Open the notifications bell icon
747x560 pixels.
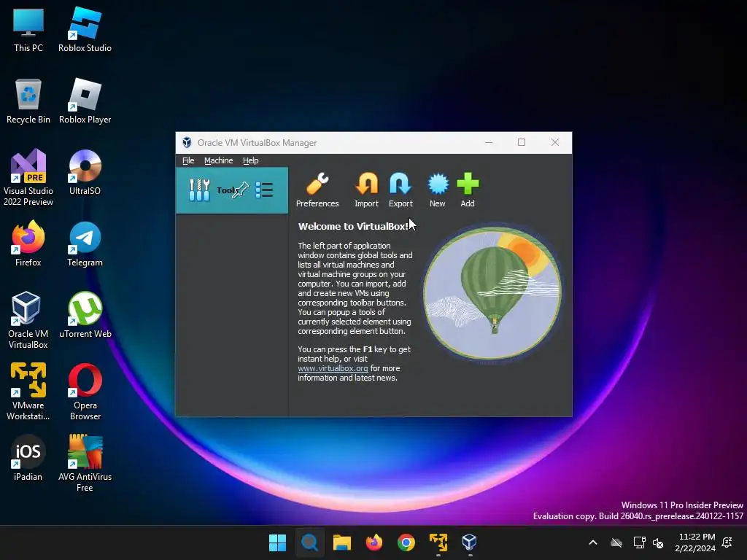pyautogui.click(x=727, y=542)
